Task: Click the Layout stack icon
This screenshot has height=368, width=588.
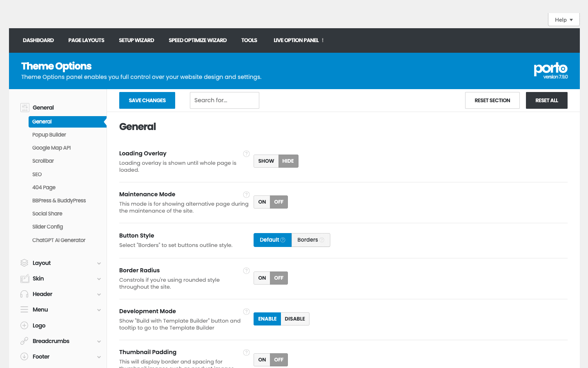Action: coord(24,263)
